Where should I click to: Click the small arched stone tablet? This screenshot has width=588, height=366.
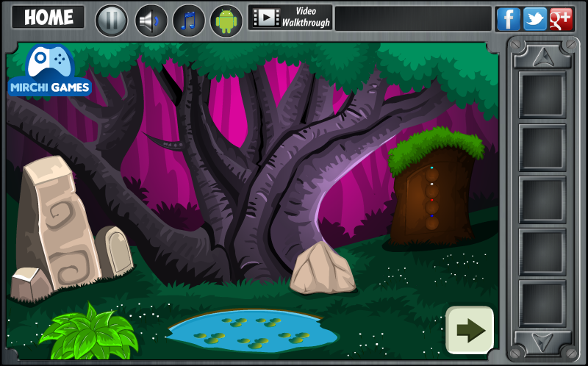click(x=115, y=251)
